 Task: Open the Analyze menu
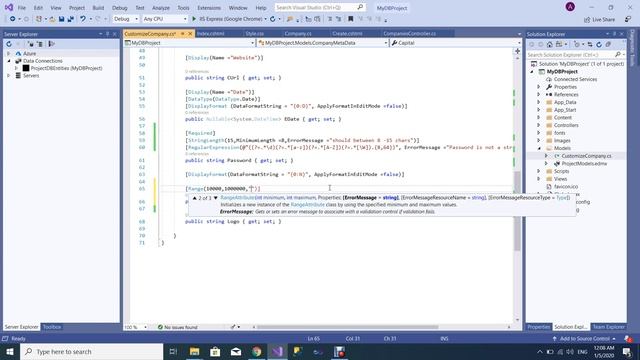[161, 8]
